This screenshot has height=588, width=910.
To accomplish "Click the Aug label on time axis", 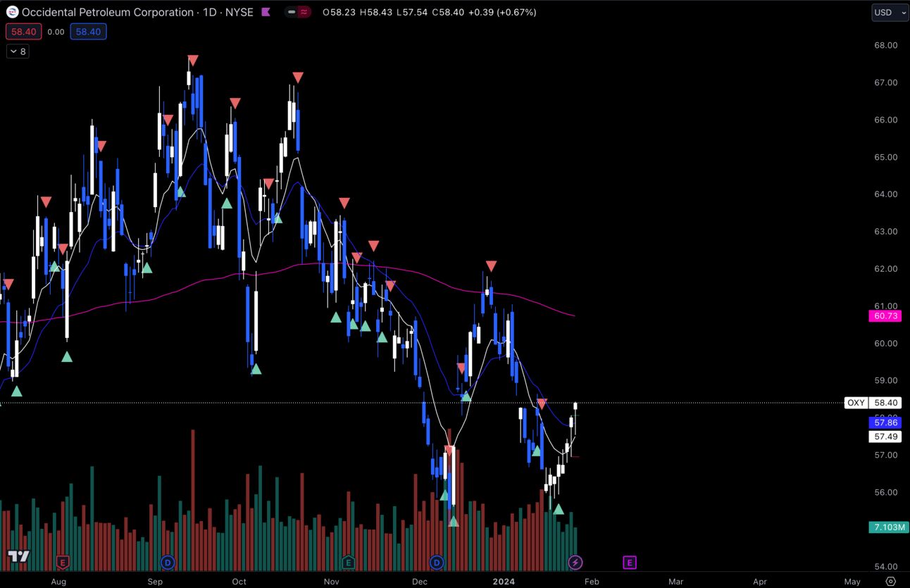I will coord(58,582).
